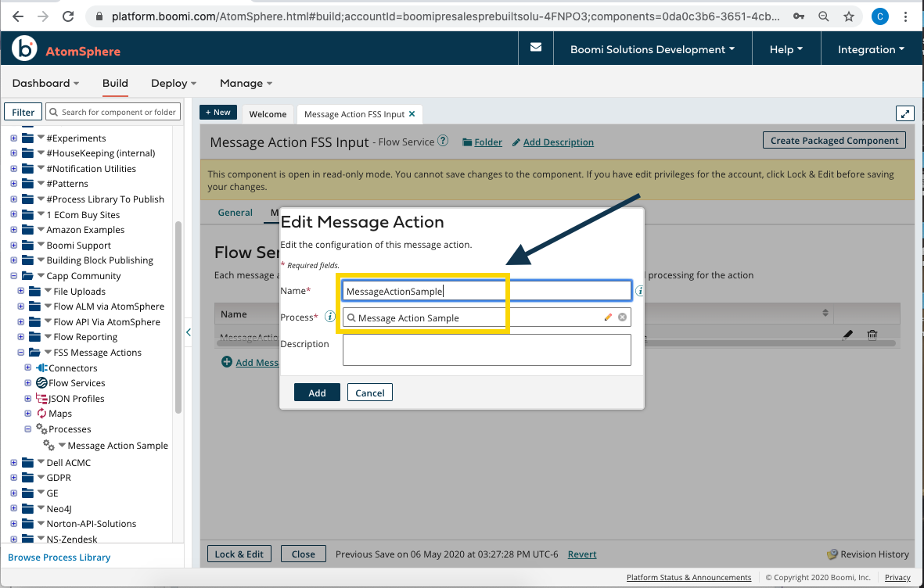Collapse the component explorer sidebar arrow
Viewport: 924px width, 588px height.
[189, 332]
